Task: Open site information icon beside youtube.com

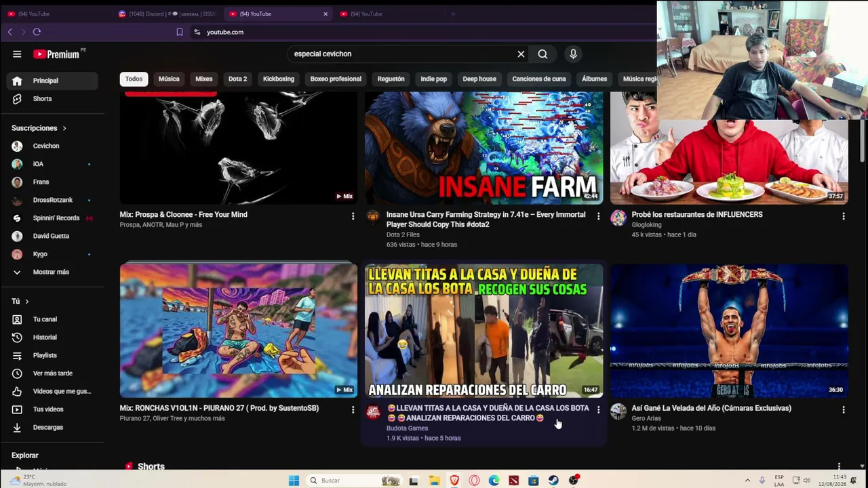Action: (197, 32)
